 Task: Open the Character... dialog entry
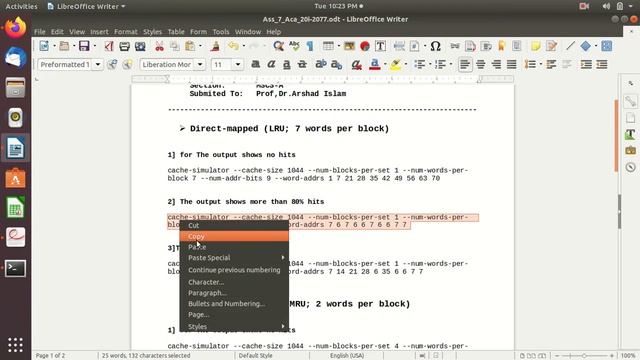[234, 282]
